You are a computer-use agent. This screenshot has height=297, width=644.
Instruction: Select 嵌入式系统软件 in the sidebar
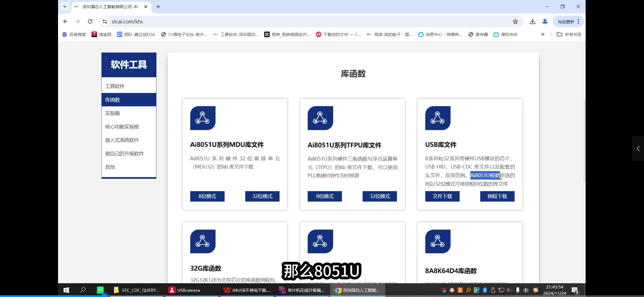point(129,140)
